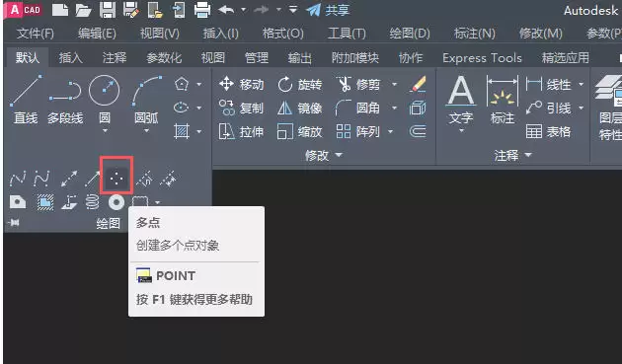
Task: Click the 镜像 (Mirror) tool
Action: [x=299, y=108]
